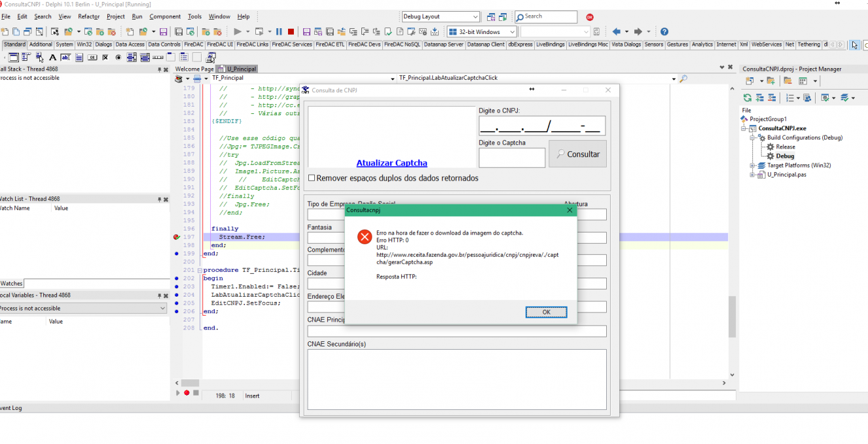Select the Label component (A) in palette
Viewport: 868px width, 444px height.
52,58
